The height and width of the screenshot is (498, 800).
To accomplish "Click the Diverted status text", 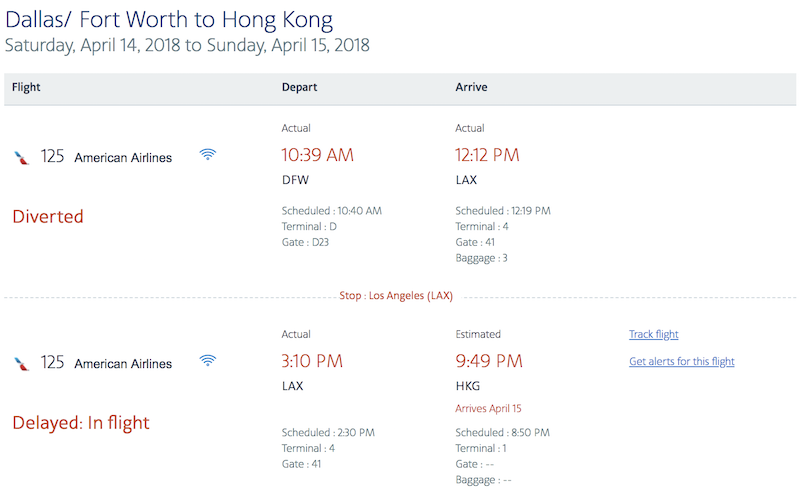I will (x=48, y=216).
